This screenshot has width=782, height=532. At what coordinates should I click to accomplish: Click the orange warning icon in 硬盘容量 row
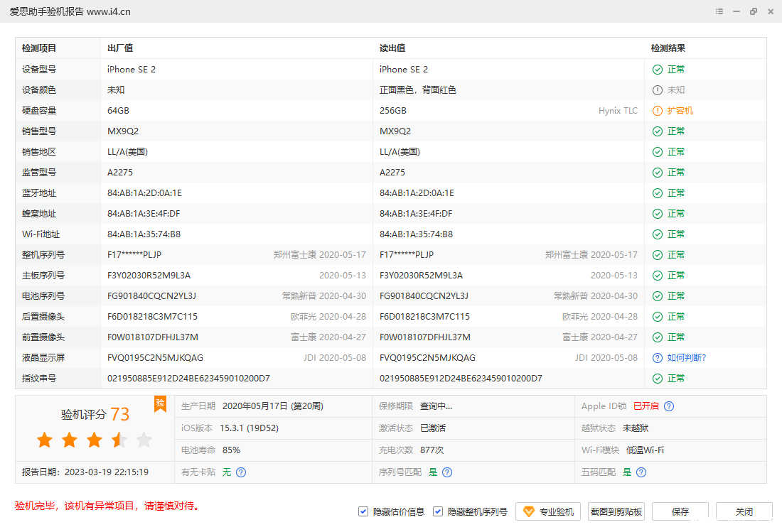click(x=658, y=111)
